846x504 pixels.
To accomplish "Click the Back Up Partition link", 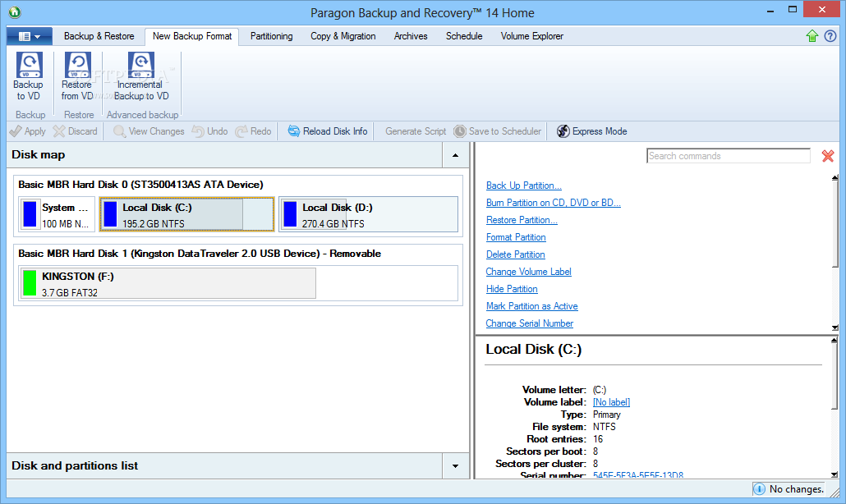I will click(x=523, y=186).
